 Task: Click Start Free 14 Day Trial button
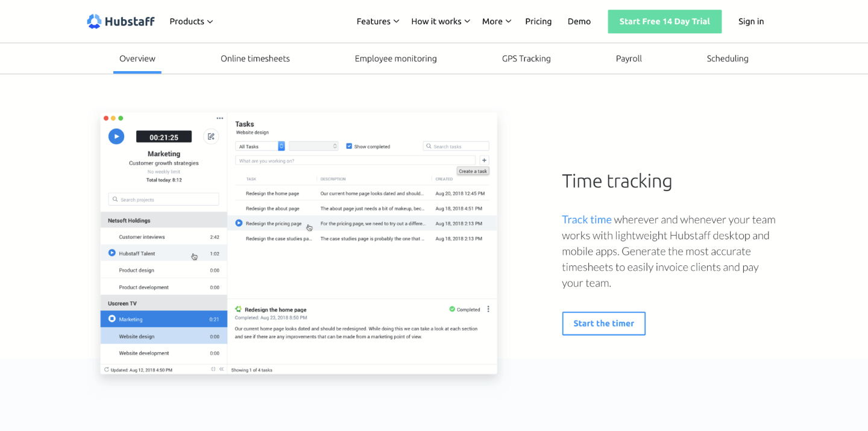[x=664, y=21]
